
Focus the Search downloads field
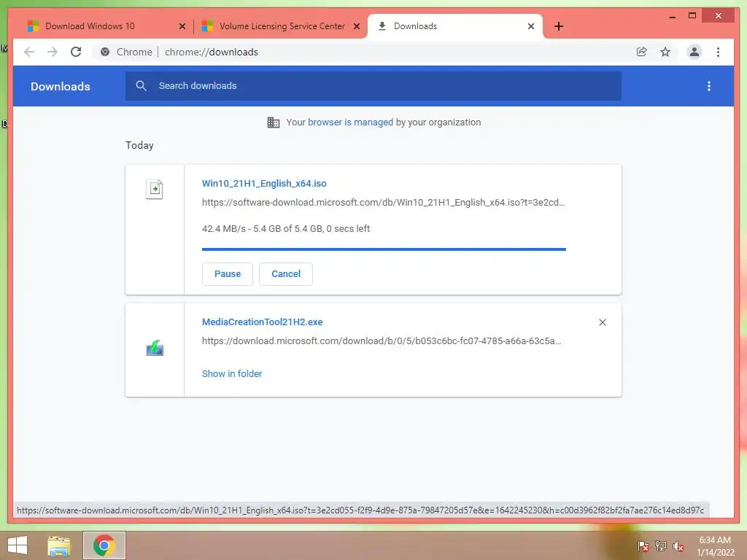pyautogui.click(x=373, y=86)
